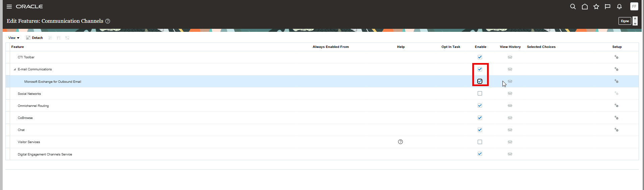Toggle CoBrowse enable checkbox
The height and width of the screenshot is (190, 644).
[x=480, y=118]
